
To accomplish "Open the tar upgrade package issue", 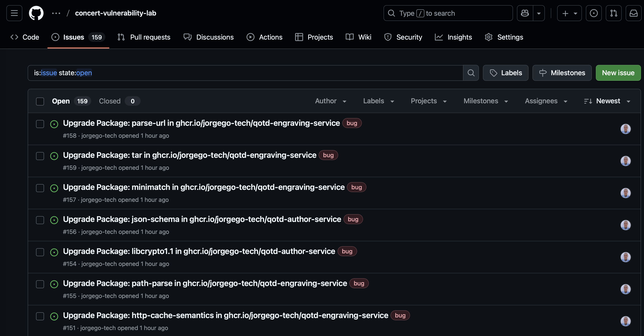I will click(190, 155).
